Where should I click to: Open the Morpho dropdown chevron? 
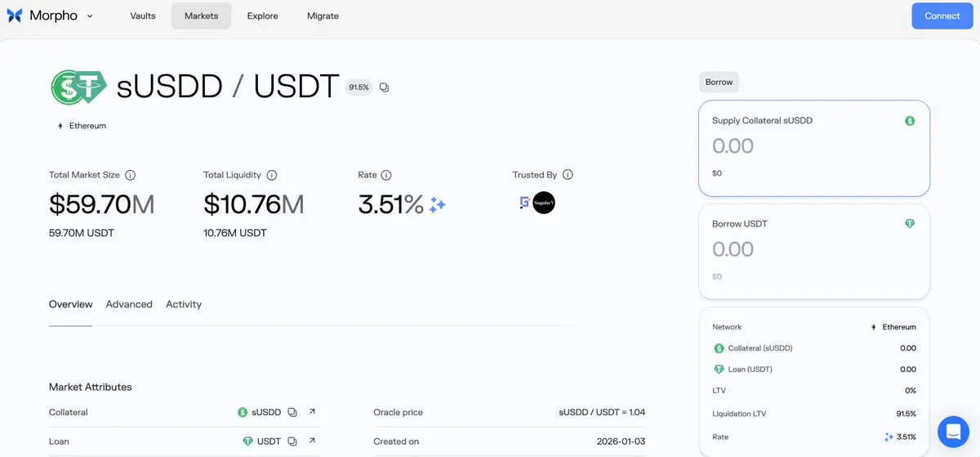coord(90,16)
